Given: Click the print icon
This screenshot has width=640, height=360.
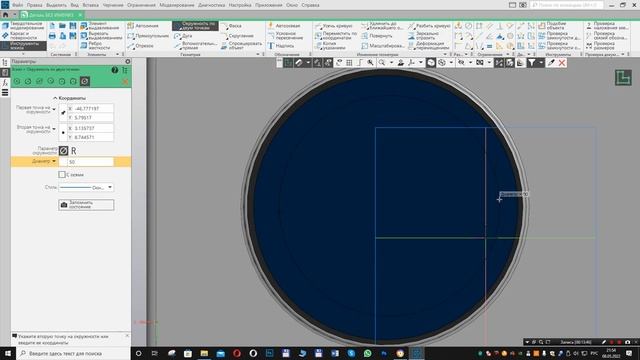Looking at the screenshot, I should coord(52,36).
